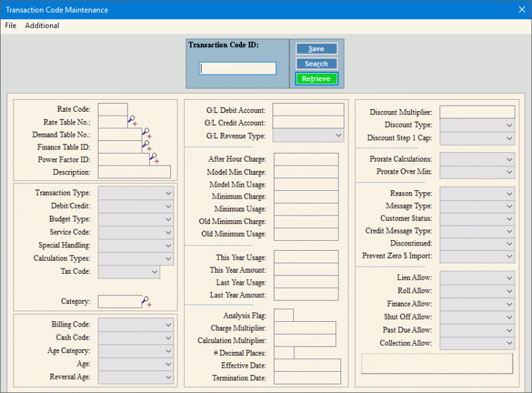532x393 pixels.
Task: Open the Prorate Calculations dropdown
Action: [477, 160]
